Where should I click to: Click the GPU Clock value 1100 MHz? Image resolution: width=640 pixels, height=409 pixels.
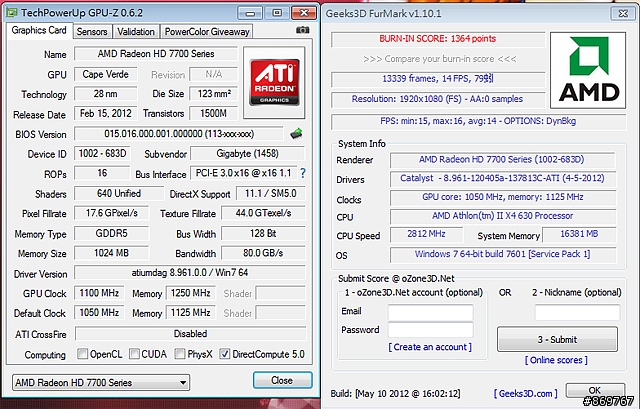tap(99, 293)
